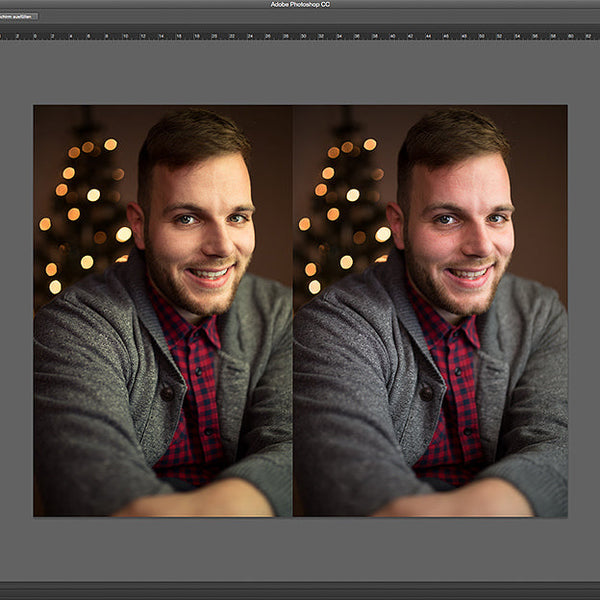Click the "Bildschirm ausfüllen" button
Image resolution: width=600 pixels, height=600 pixels.
(18, 16)
